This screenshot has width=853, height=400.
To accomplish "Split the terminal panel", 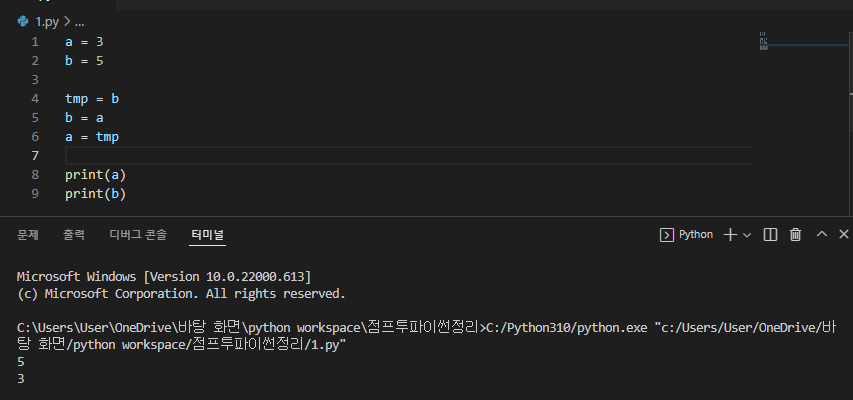I will 770,235.
